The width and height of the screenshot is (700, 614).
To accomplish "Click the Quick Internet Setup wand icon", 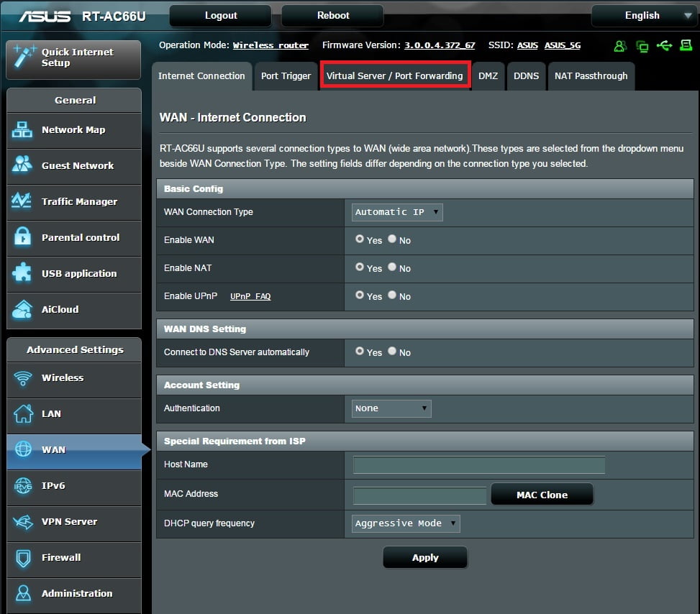I will point(24,56).
